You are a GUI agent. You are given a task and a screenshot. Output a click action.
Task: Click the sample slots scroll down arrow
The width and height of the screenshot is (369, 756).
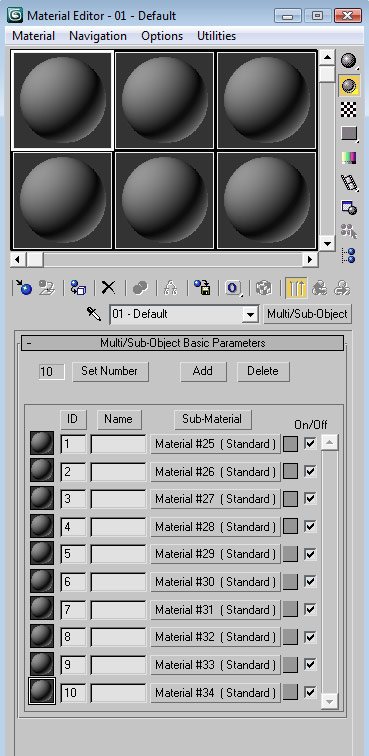tap(328, 243)
